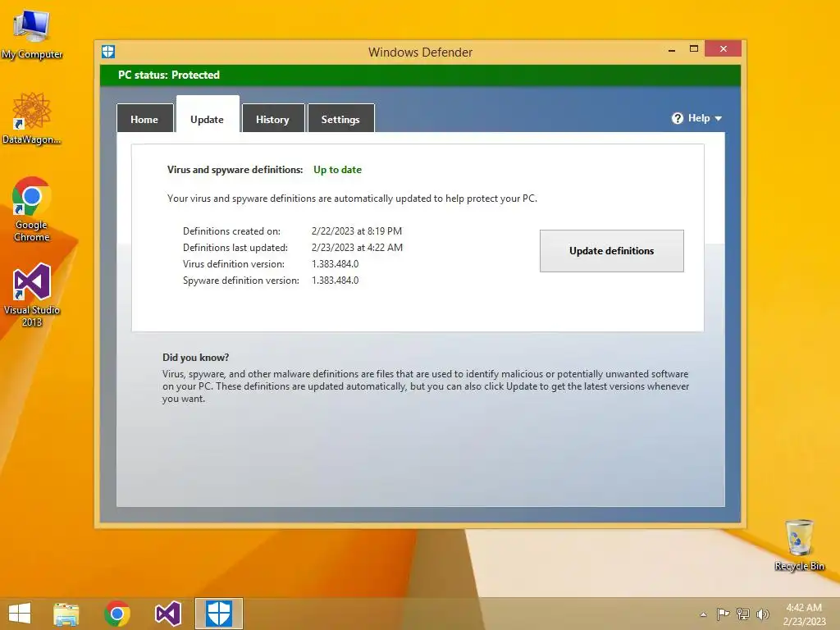Viewport: 840px width, 630px height.
Task: Click the Spyware definition version number
Action: 335,281
